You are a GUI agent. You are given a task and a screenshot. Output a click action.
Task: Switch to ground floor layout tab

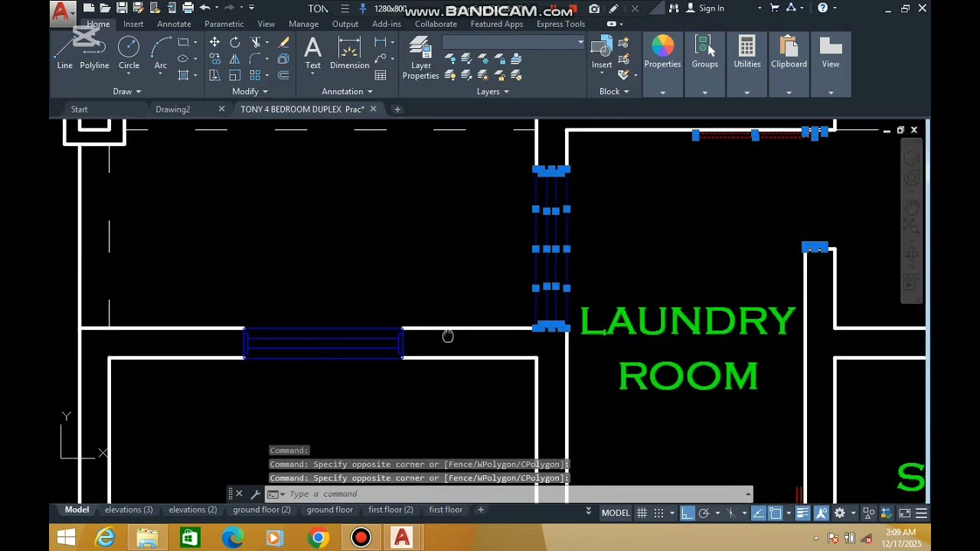(330, 510)
